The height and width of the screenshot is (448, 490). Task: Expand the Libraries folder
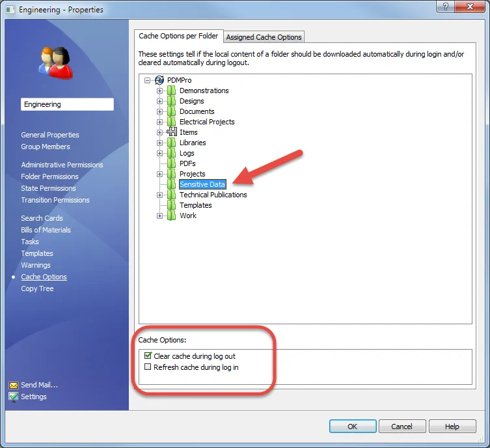pyautogui.click(x=159, y=143)
